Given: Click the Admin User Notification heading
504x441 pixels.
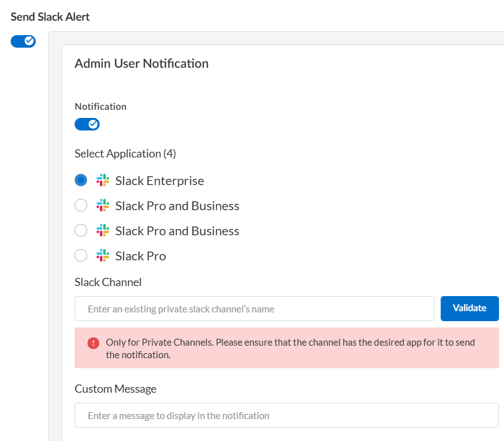Looking at the screenshot, I should [142, 63].
